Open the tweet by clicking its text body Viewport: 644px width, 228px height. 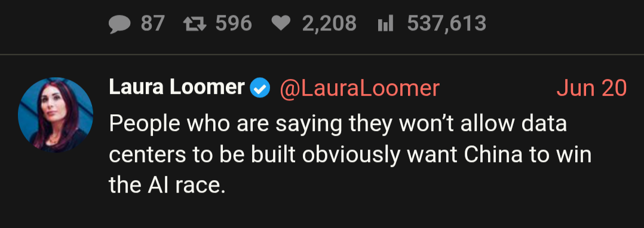tap(350, 155)
